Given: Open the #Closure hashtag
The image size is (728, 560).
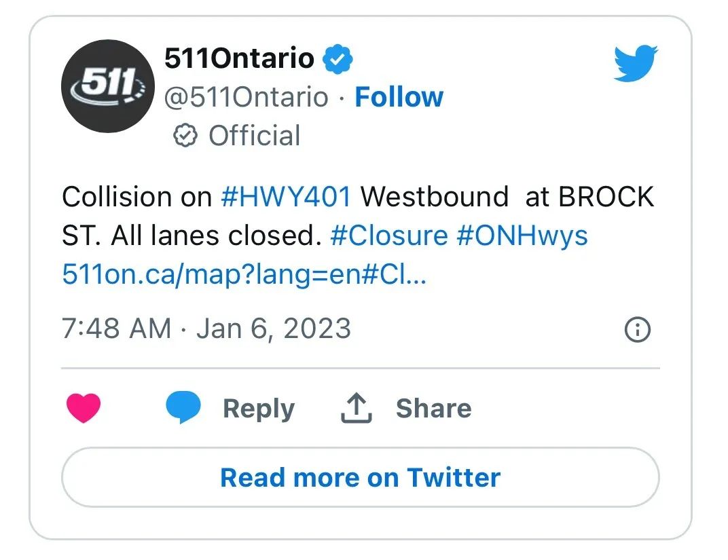Looking at the screenshot, I should (389, 236).
